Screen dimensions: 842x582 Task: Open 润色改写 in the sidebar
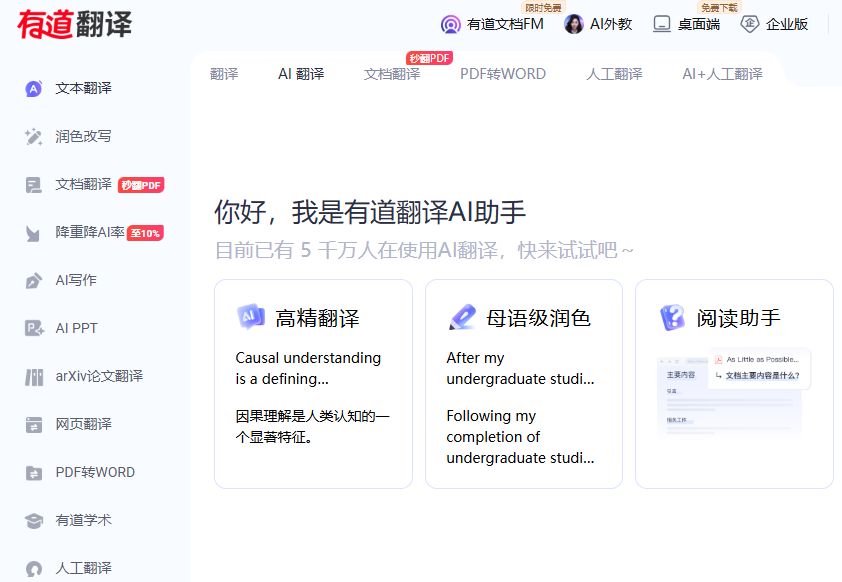pos(83,136)
